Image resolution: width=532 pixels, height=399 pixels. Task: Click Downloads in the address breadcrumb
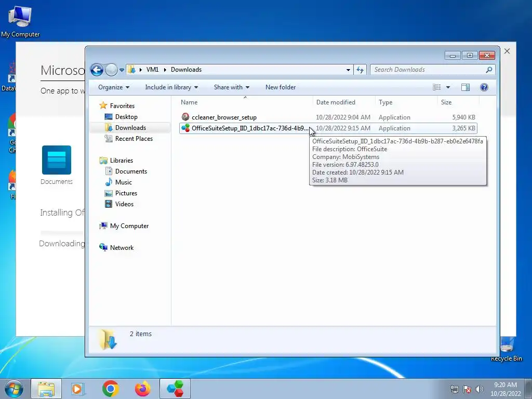[x=186, y=70]
